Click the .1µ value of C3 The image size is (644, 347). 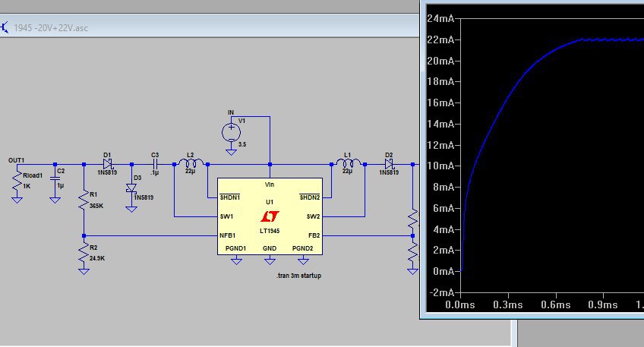[155, 173]
